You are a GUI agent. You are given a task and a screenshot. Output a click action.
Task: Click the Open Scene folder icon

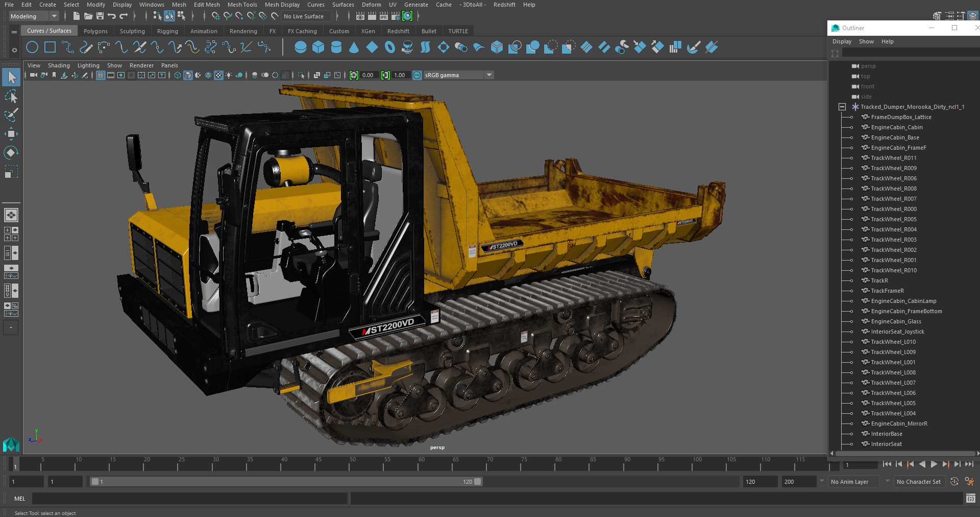click(88, 16)
